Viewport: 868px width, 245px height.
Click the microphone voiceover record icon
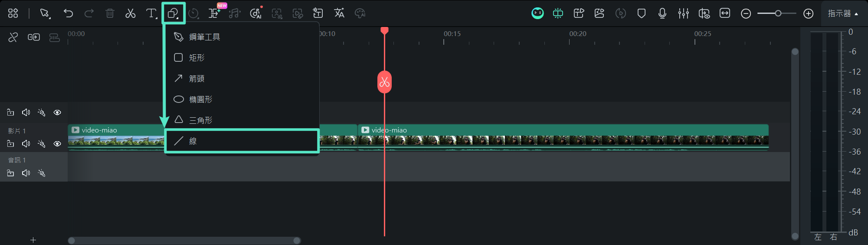662,13
